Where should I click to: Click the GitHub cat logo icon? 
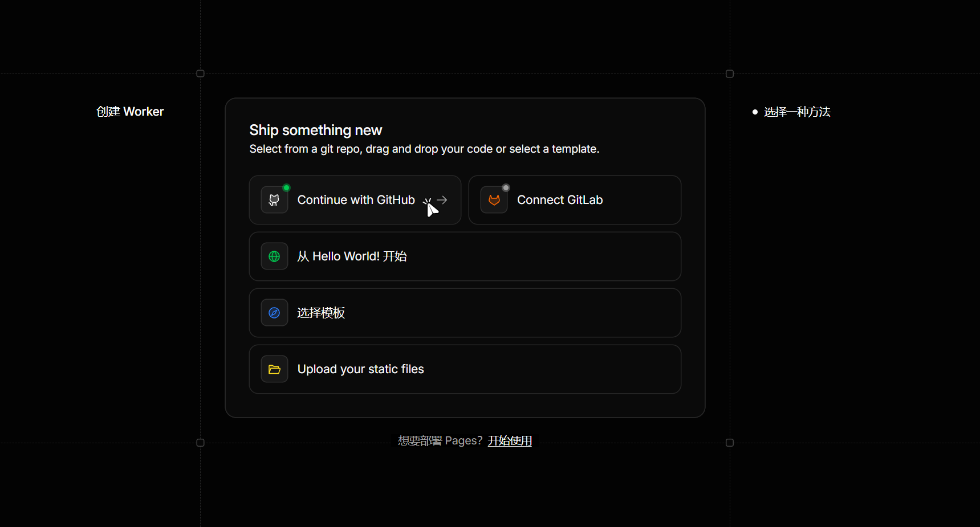[x=274, y=200]
